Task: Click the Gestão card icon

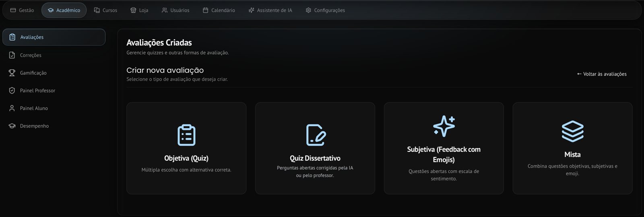Action: tap(13, 10)
